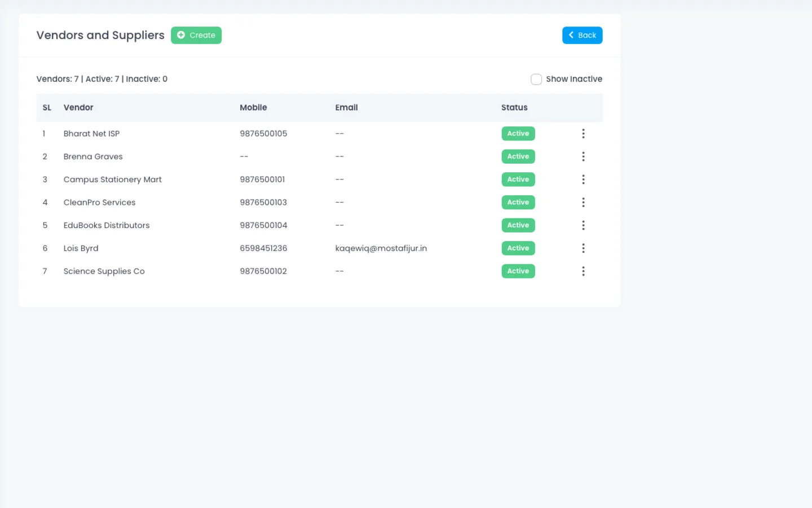Select vendor name CleanPro Services
This screenshot has height=508, width=812.
pos(99,202)
